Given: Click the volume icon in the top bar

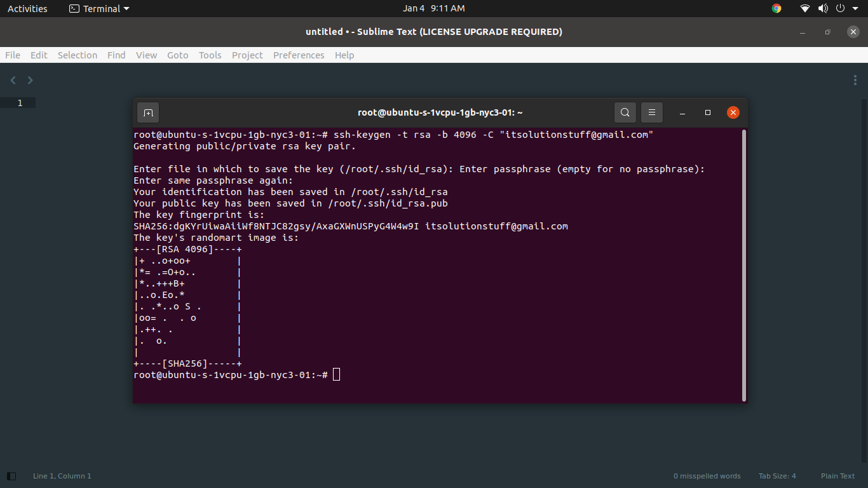Looking at the screenshot, I should click(823, 8).
